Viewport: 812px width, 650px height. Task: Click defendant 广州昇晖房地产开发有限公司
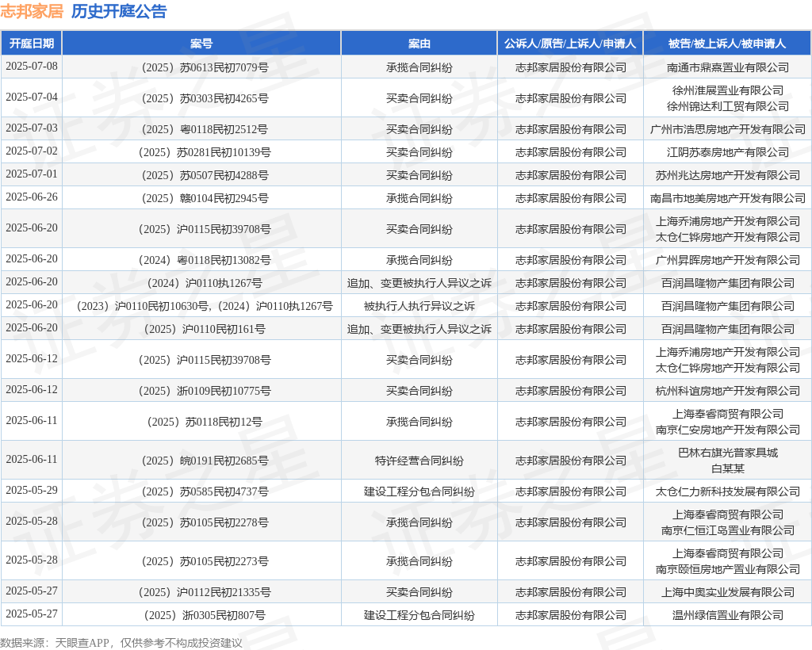click(x=728, y=260)
